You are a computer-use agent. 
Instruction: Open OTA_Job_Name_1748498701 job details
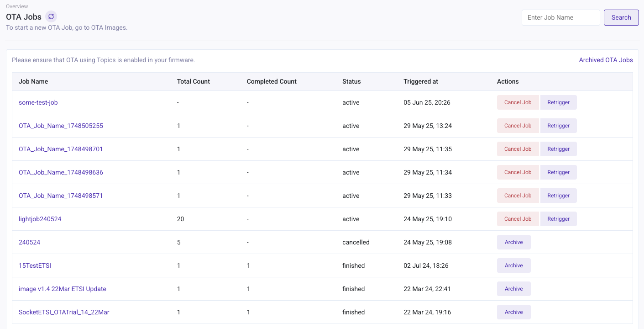[61, 149]
